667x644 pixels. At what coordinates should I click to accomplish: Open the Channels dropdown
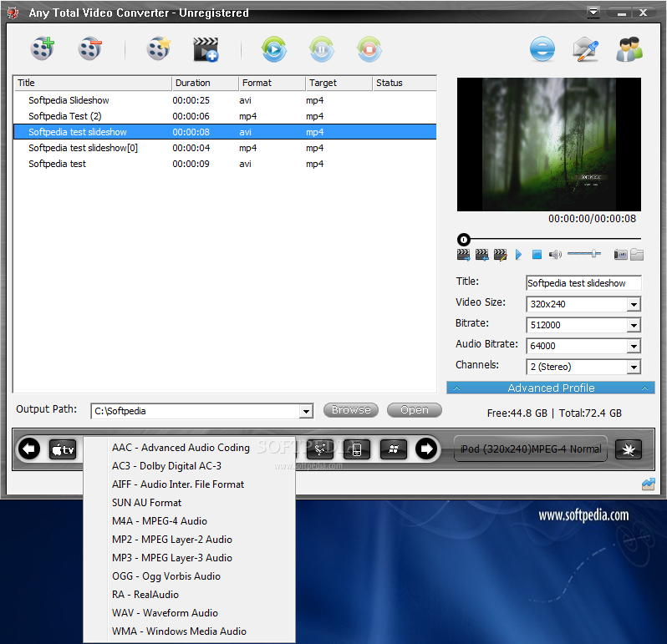[x=634, y=367]
